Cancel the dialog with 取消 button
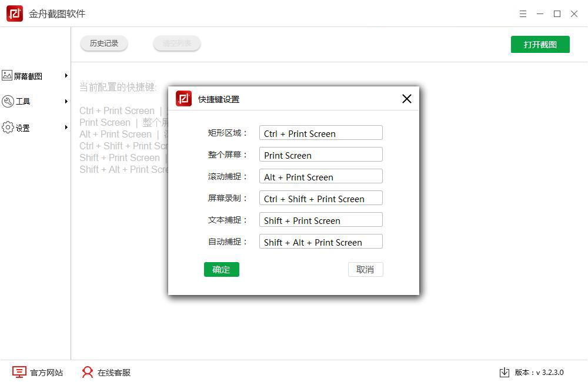The width and height of the screenshot is (588, 382). point(366,269)
